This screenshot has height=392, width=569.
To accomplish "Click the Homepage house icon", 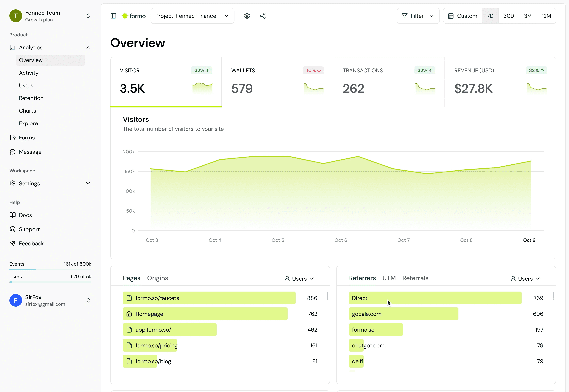I will click(129, 314).
